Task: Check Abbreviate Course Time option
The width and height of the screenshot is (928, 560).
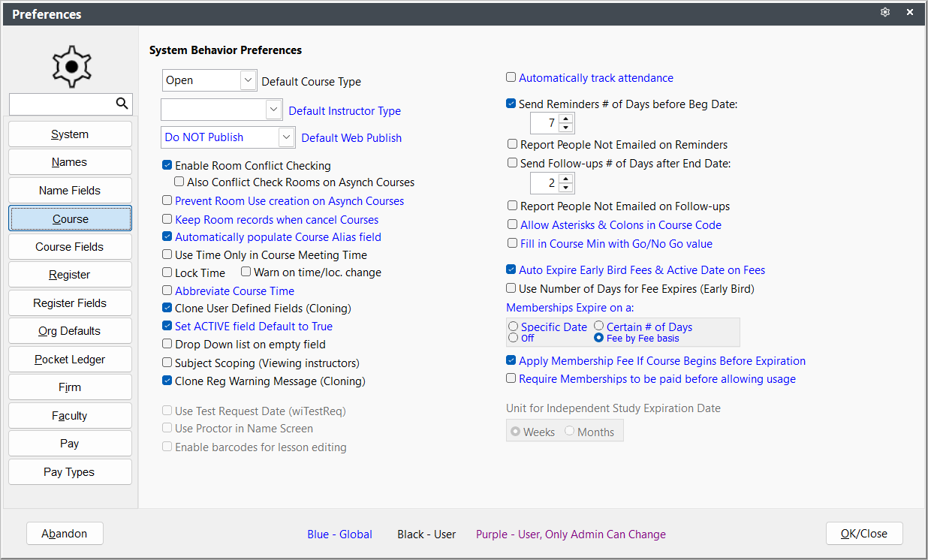Action: pos(167,291)
